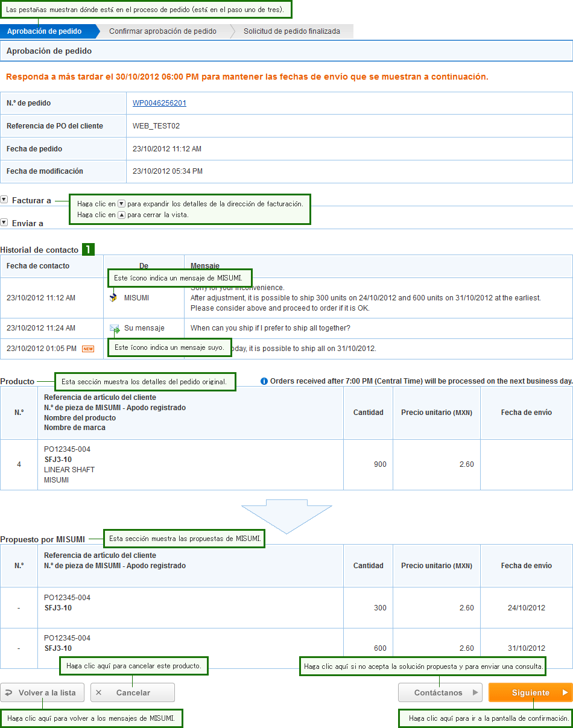Click the proposed ship date 24/10/2012

(x=527, y=608)
